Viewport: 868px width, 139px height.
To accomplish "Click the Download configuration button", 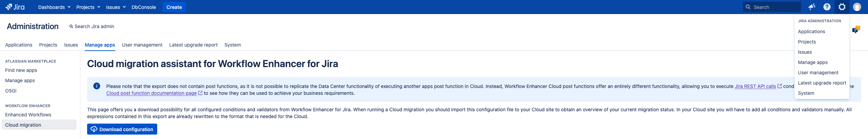I will [122, 129].
